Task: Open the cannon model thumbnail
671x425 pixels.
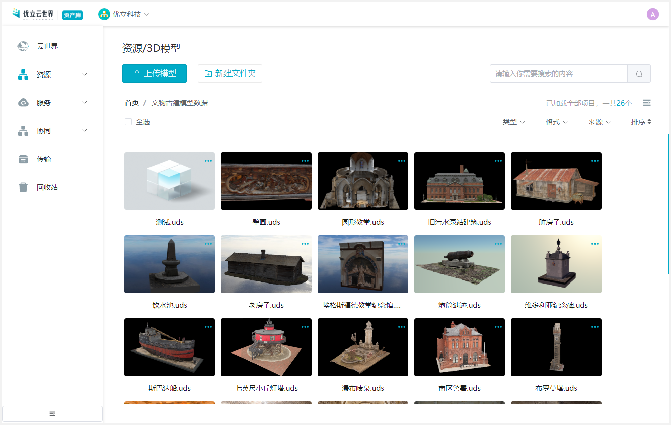Action: click(460, 264)
